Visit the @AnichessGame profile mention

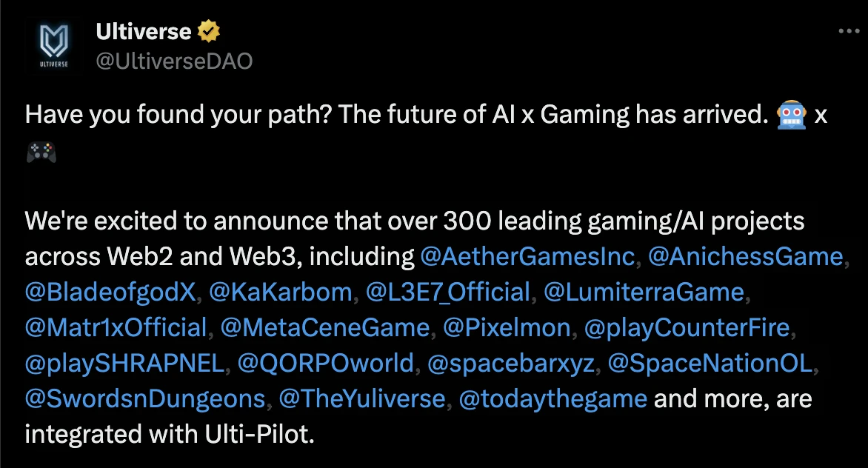click(x=746, y=256)
